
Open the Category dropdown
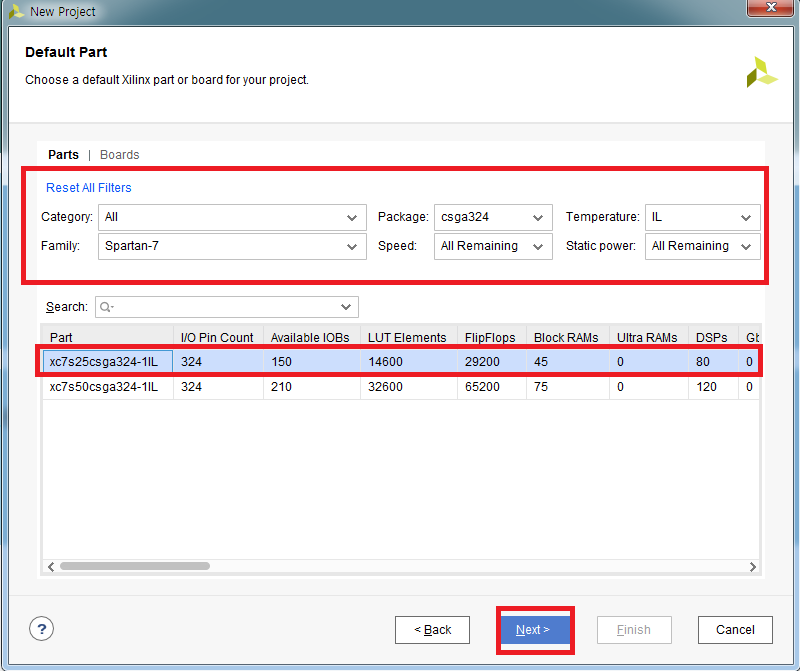[x=232, y=217]
